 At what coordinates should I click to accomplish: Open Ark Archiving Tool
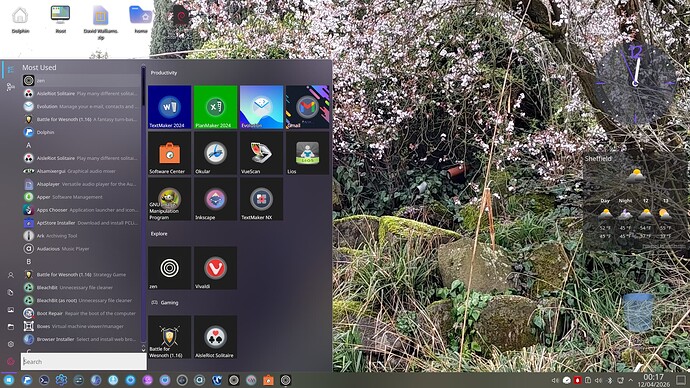click(x=81, y=235)
